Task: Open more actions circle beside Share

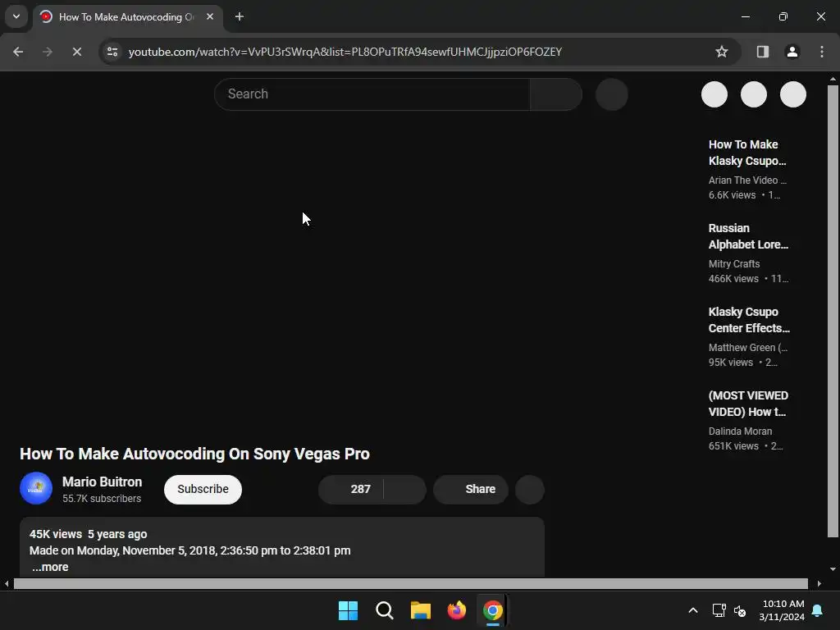Action: click(530, 489)
